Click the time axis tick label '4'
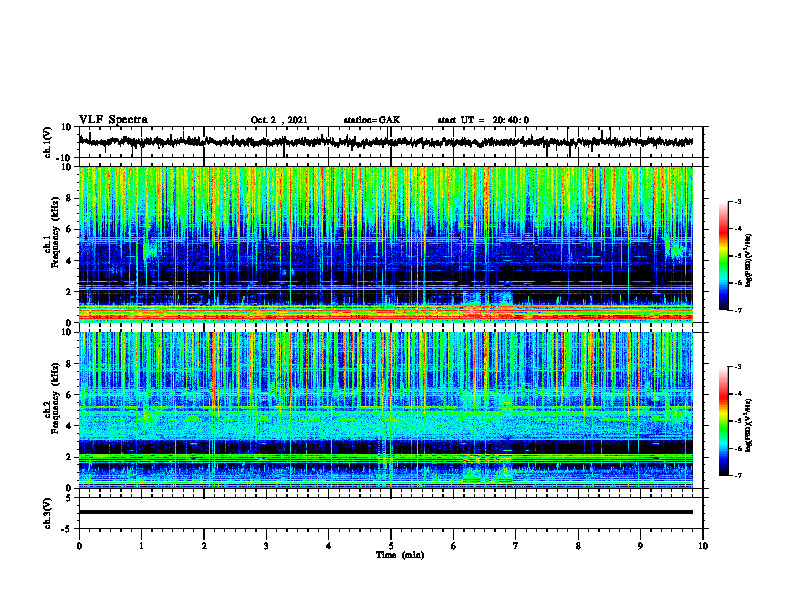Screen dimensions: 792x612 pos(329,546)
